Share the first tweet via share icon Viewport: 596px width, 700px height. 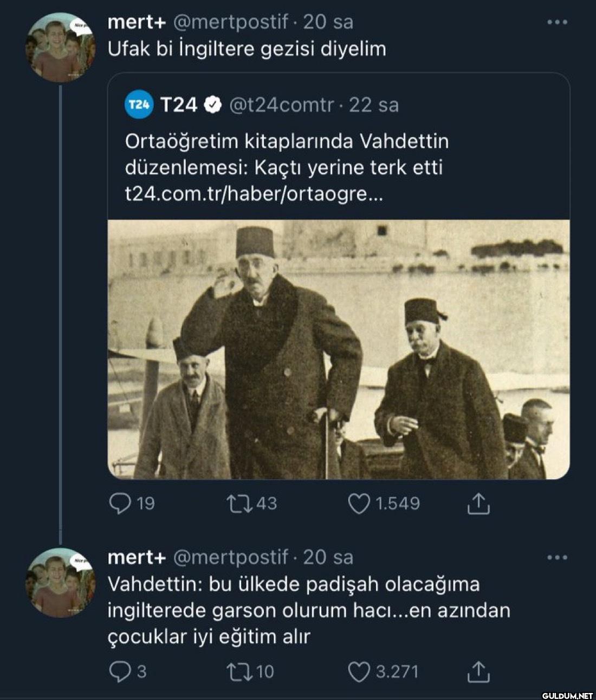478,504
